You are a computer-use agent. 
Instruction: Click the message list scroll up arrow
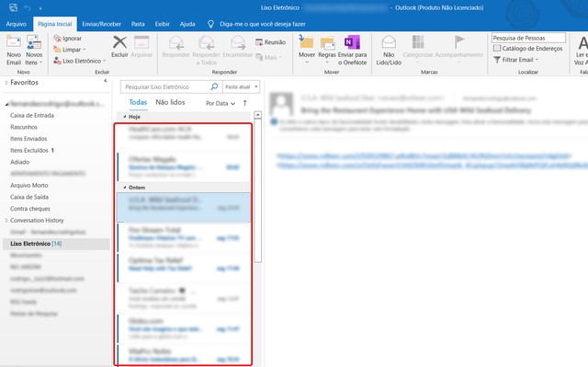pyautogui.click(x=257, y=115)
